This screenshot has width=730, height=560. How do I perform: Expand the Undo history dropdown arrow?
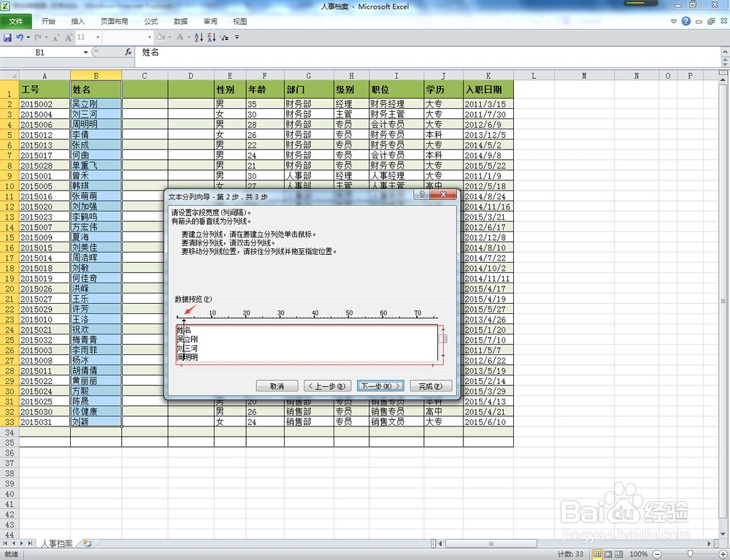pyautogui.click(x=28, y=37)
